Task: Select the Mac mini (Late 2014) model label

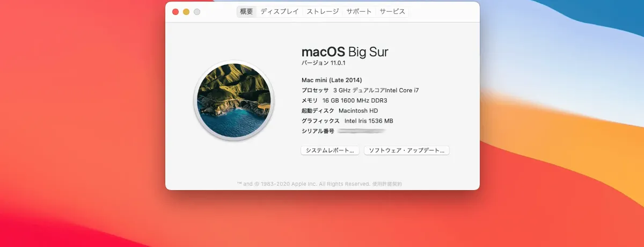Action: point(332,80)
